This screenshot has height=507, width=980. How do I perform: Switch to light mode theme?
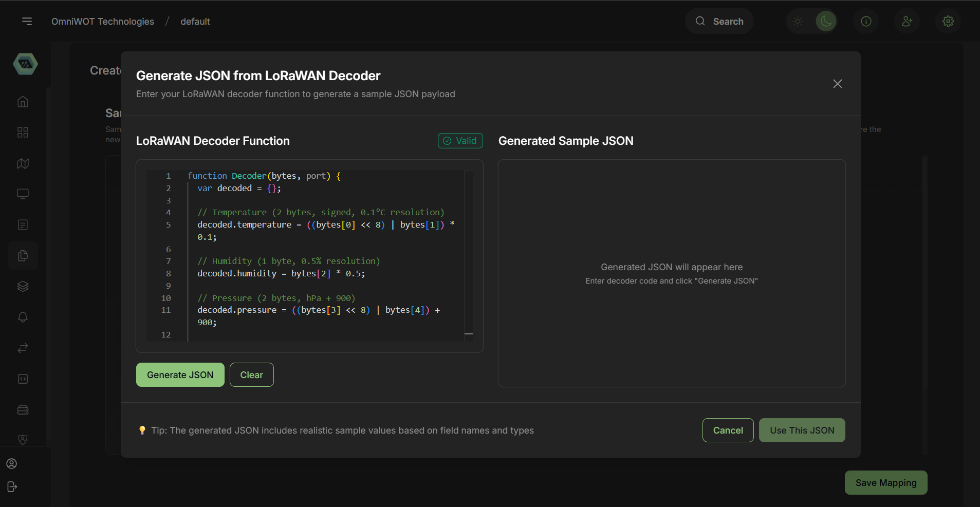coord(797,21)
